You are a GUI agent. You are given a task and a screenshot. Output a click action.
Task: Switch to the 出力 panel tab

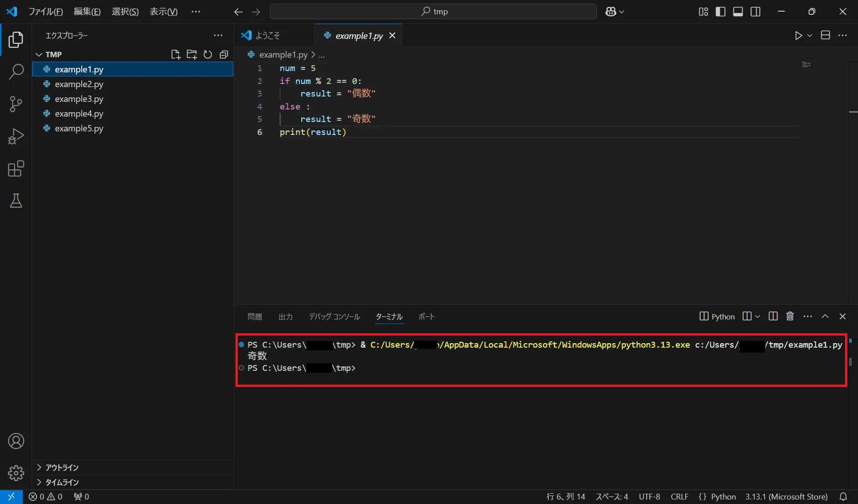(x=286, y=316)
